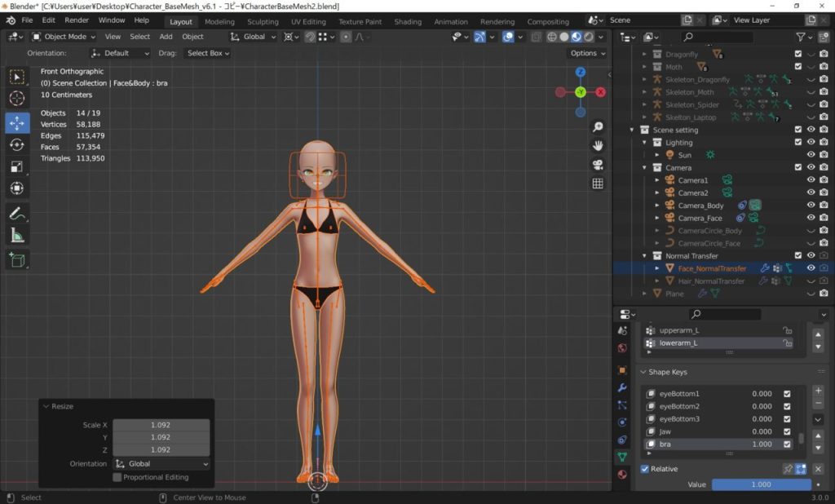Activate the Rotate tool
835x504 pixels.
click(x=17, y=144)
